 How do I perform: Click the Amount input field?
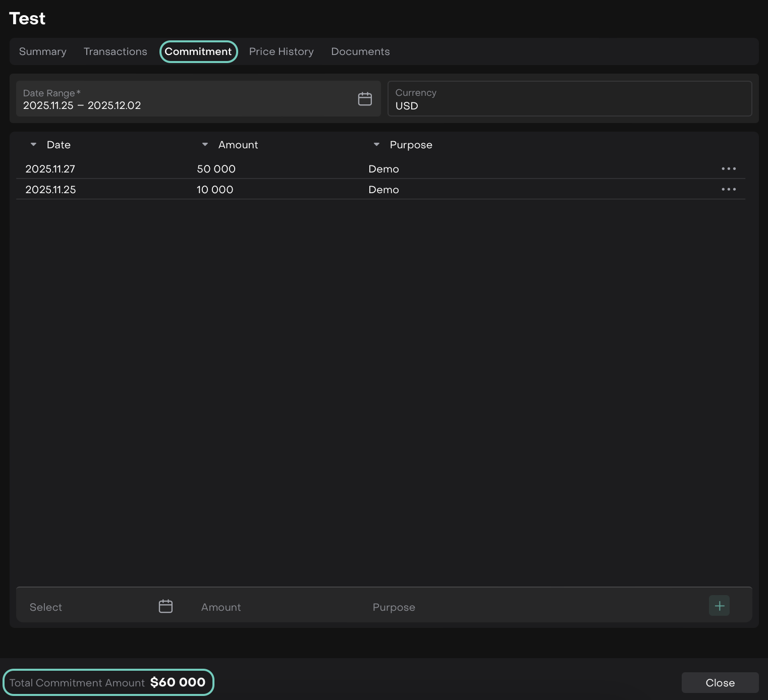tap(272, 607)
